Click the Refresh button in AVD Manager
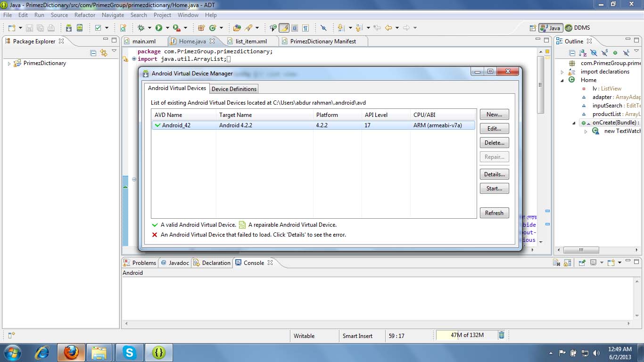The image size is (644, 362). point(494,213)
